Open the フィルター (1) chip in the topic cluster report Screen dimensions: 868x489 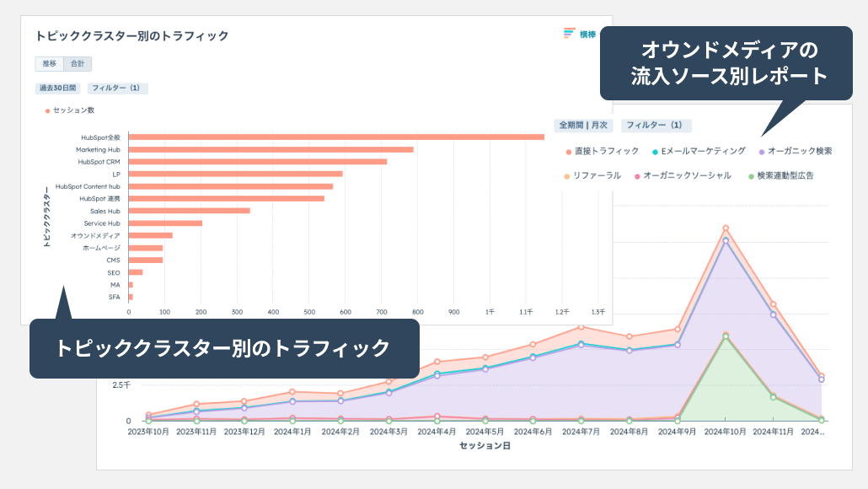(116, 88)
